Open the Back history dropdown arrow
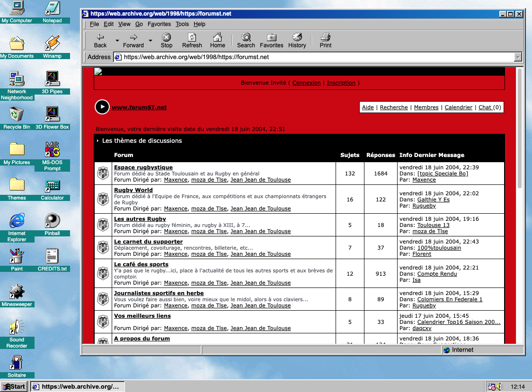 tap(117, 41)
